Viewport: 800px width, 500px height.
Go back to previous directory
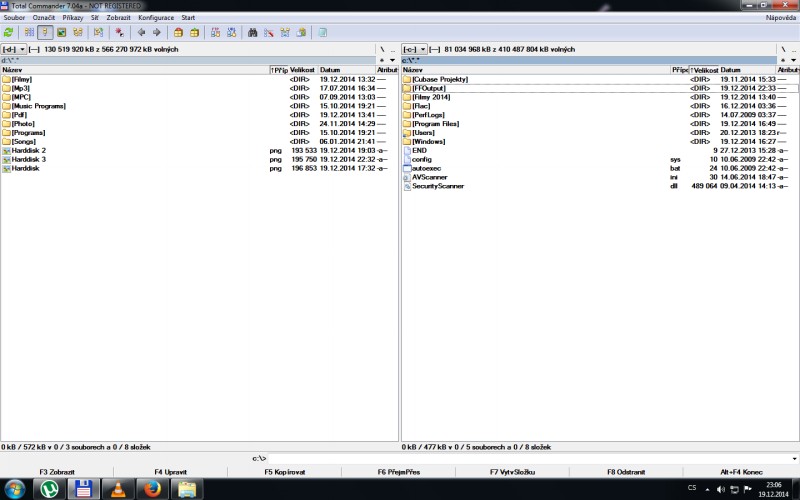(x=141, y=33)
